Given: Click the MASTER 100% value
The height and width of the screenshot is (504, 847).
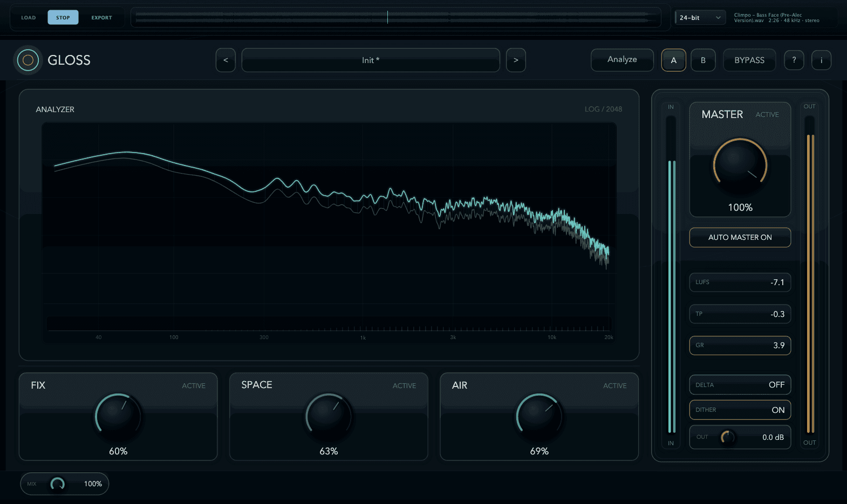Looking at the screenshot, I should pyautogui.click(x=740, y=208).
